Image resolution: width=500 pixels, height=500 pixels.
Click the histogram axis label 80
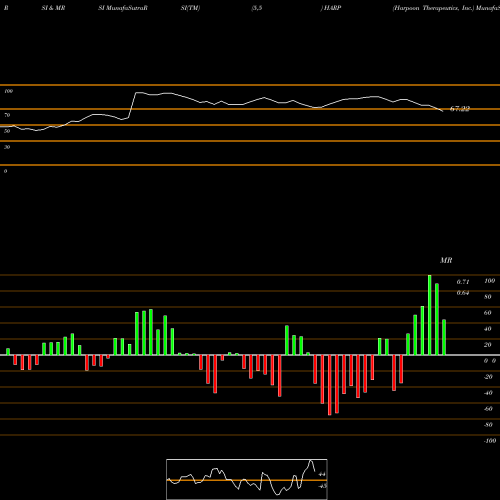pyautogui.click(x=488, y=297)
